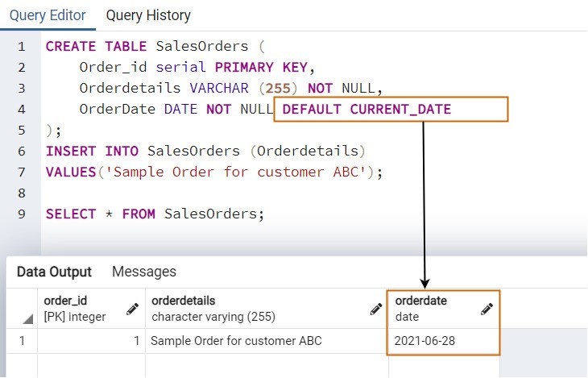The image size is (588, 378).
Task: Click the order_id column header
Action: [x=92, y=309]
